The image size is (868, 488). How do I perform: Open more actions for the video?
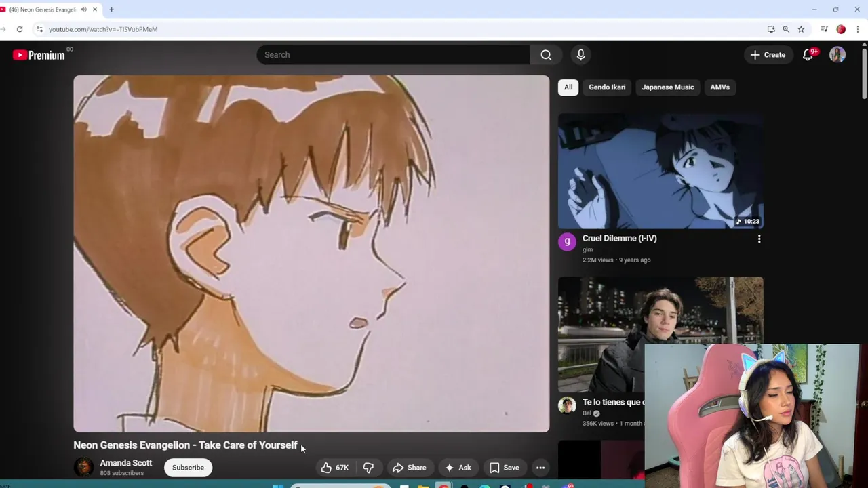540,468
